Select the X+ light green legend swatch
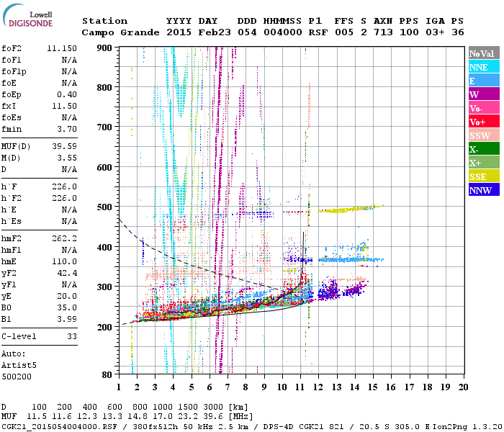504x432 pixels. [x=484, y=163]
